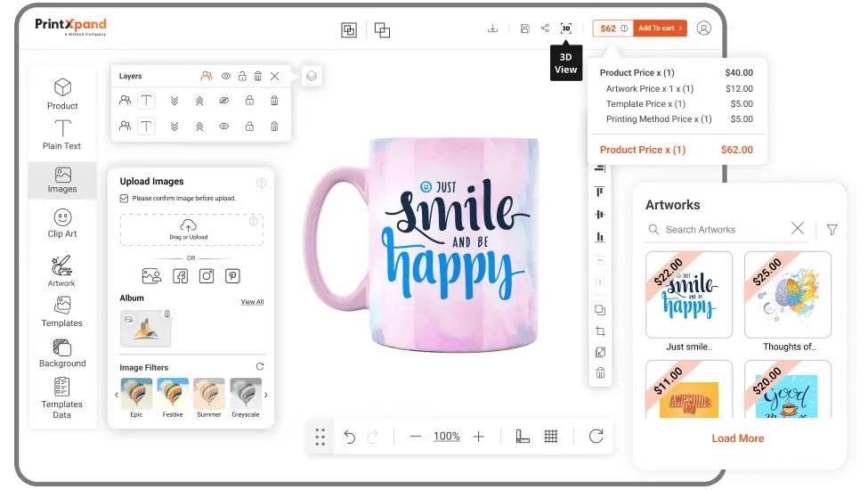Screen dimensions: 868x490
Task: Toggle confirm image before upload checkbox
Action: coord(124,198)
